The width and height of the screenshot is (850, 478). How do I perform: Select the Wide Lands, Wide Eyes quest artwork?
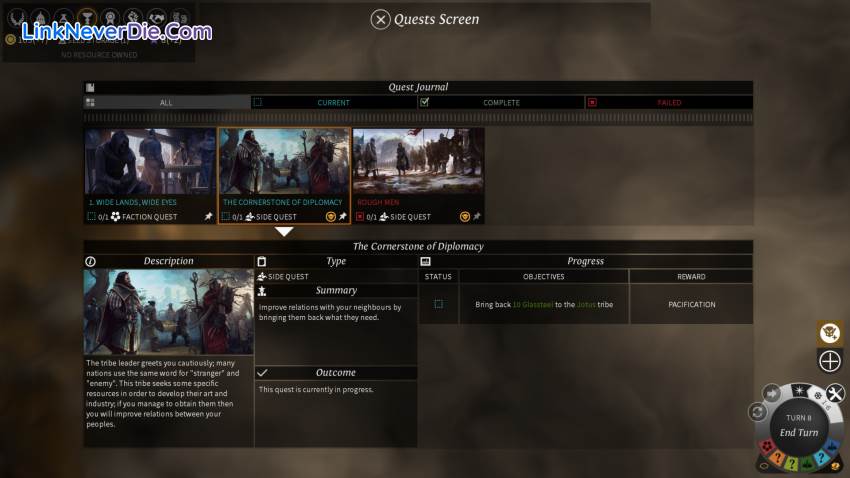[x=150, y=161]
